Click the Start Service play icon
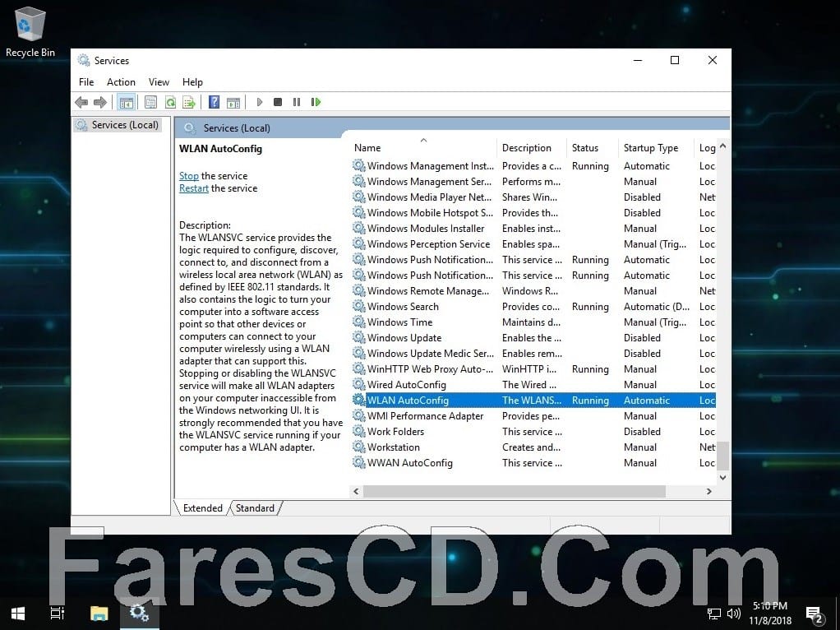 pyautogui.click(x=259, y=102)
